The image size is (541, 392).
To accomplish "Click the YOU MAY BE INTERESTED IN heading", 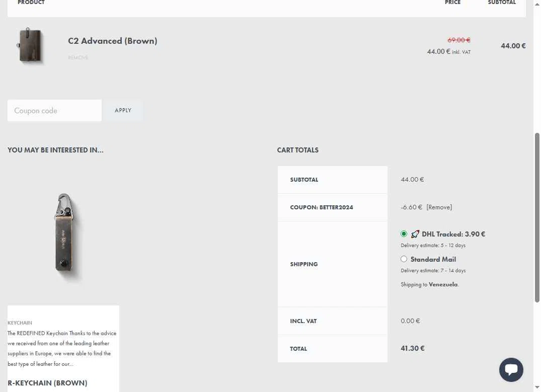I will click(x=55, y=150).
